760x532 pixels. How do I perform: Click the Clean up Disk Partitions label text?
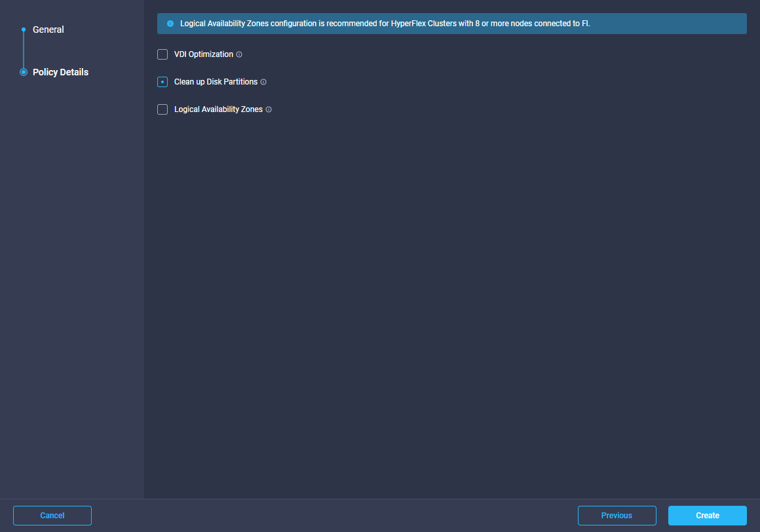216,82
